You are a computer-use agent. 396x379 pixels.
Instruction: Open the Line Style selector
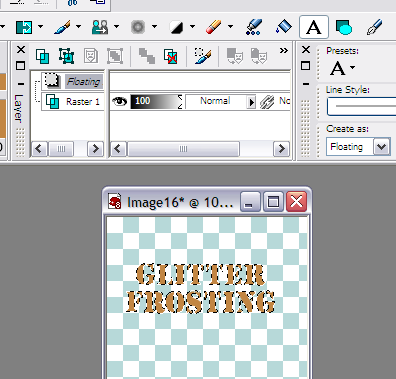pos(362,106)
